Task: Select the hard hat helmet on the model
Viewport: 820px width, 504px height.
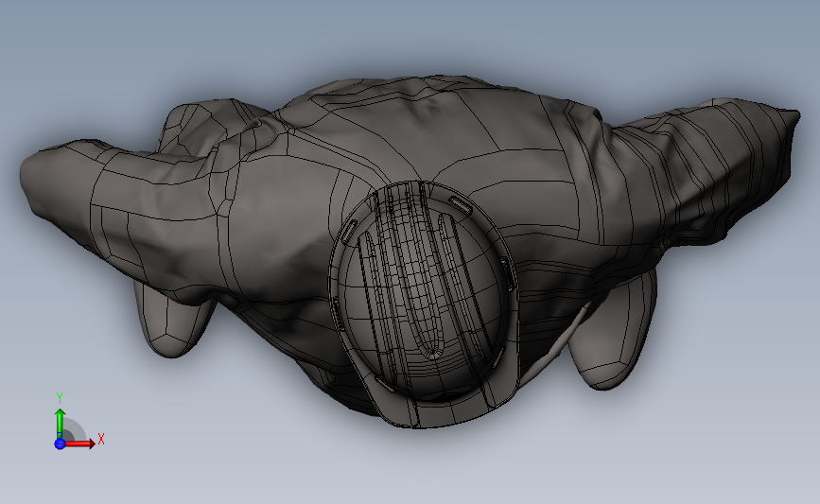Action: (x=423, y=304)
